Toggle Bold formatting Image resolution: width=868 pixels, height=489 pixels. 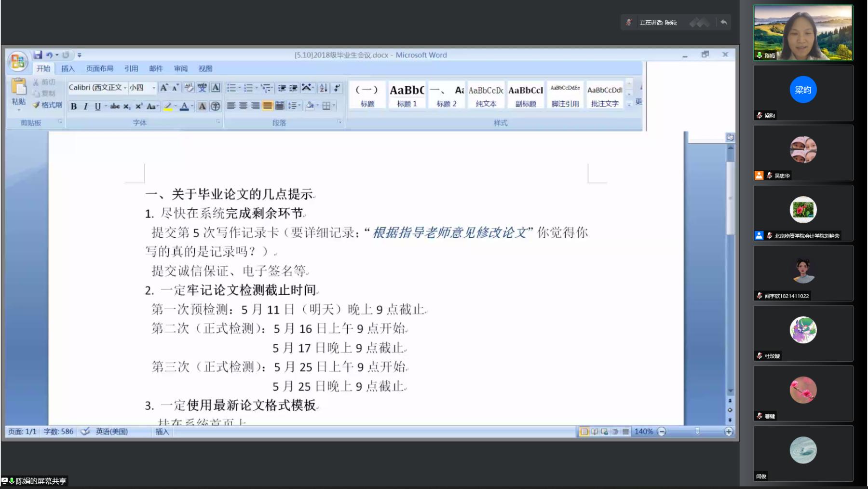(x=74, y=106)
